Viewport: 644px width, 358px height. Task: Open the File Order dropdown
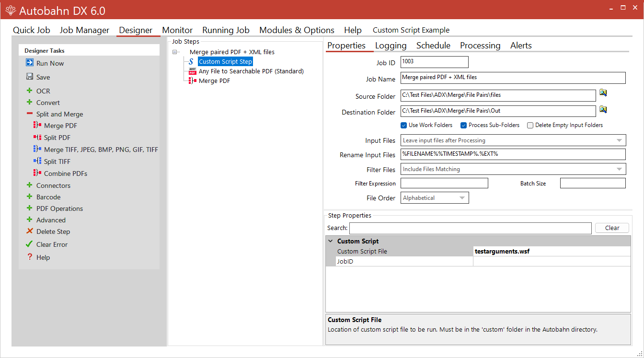click(x=435, y=198)
